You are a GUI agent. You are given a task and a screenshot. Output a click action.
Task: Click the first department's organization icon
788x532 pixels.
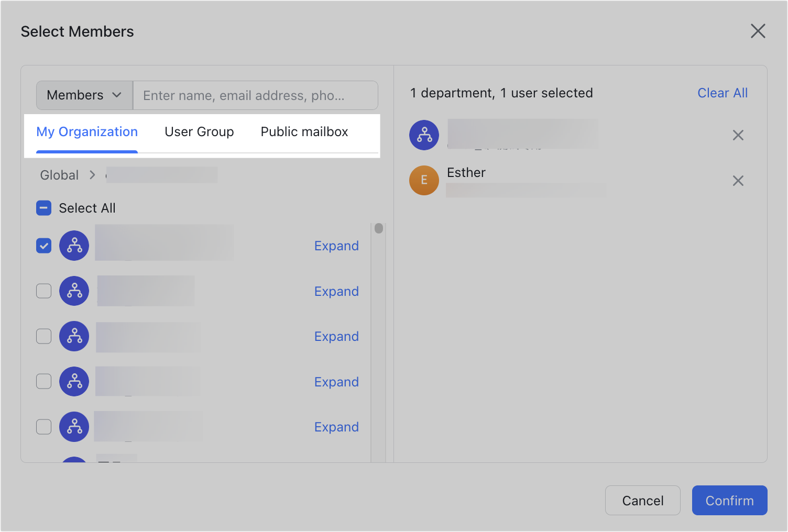tap(74, 245)
